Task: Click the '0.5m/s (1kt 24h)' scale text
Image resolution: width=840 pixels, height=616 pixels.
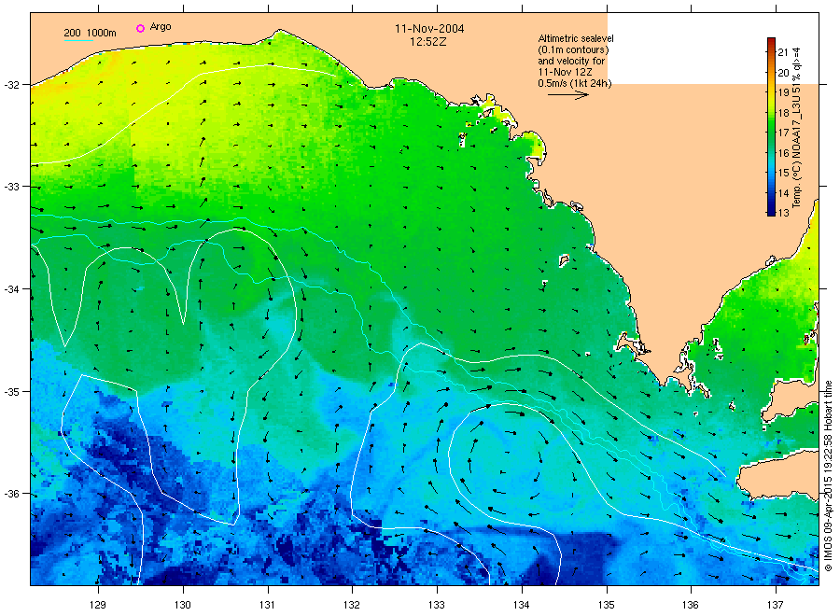Action: [x=575, y=83]
